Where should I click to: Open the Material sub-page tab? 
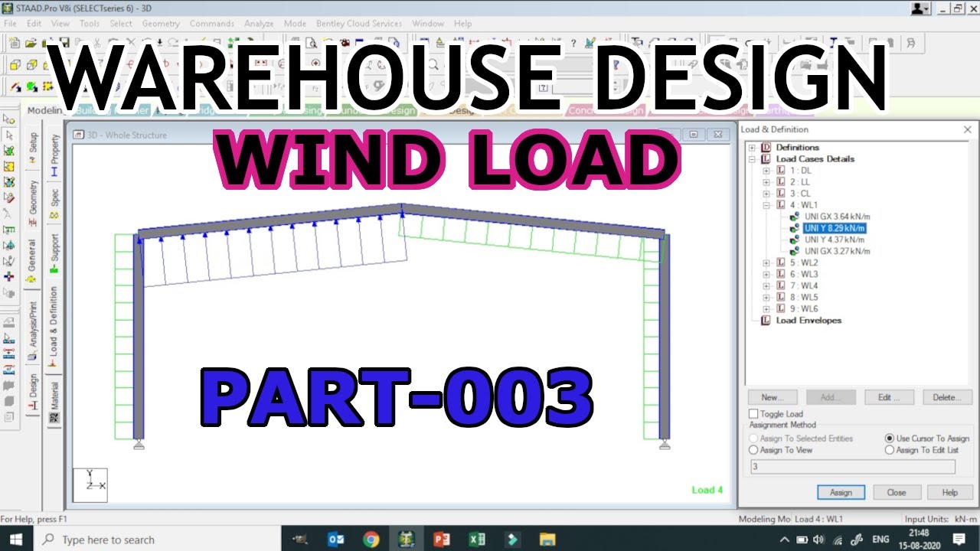[54, 402]
